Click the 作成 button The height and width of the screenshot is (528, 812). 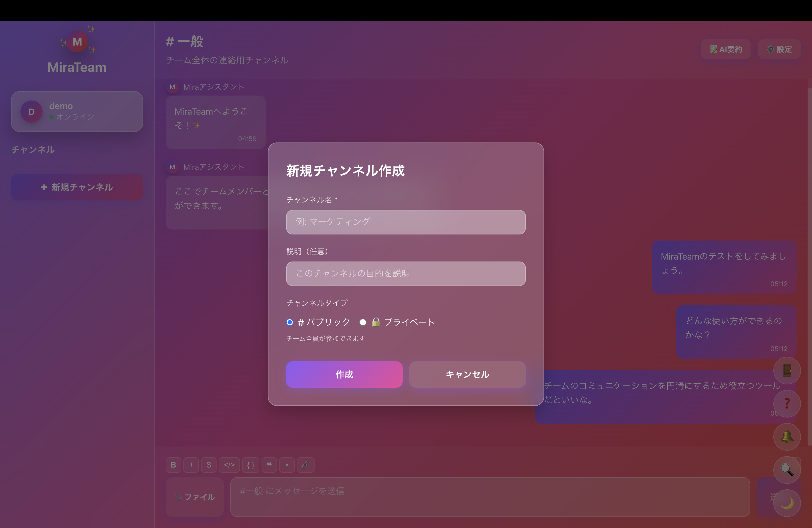344,374
